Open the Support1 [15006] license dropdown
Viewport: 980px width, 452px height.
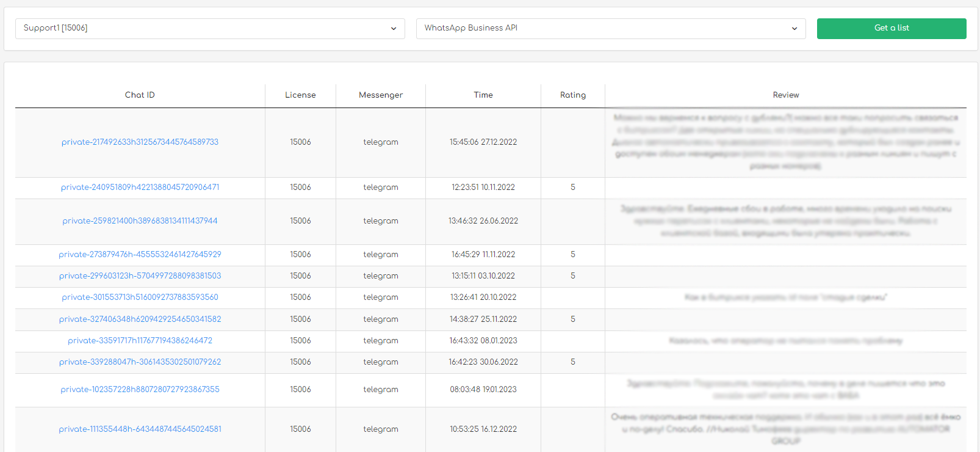point(209,28)
